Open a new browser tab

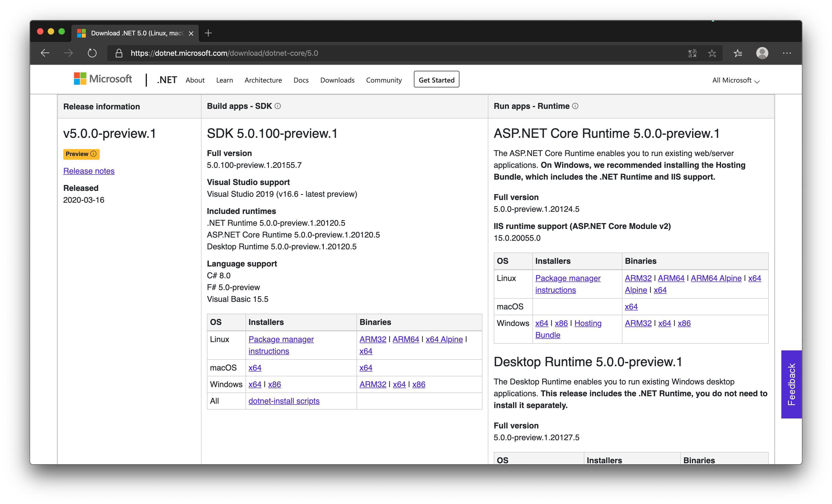coord(208,33)
